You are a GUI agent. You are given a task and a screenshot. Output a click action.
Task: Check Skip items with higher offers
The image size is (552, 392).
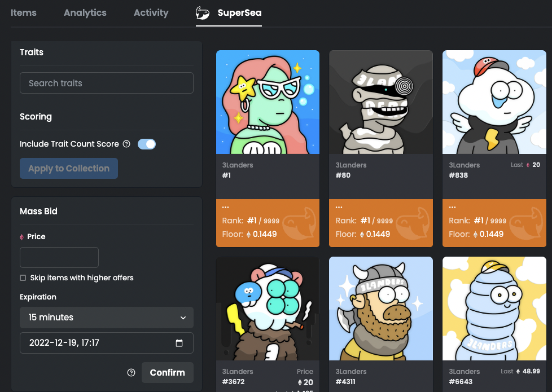pos(23,278)
